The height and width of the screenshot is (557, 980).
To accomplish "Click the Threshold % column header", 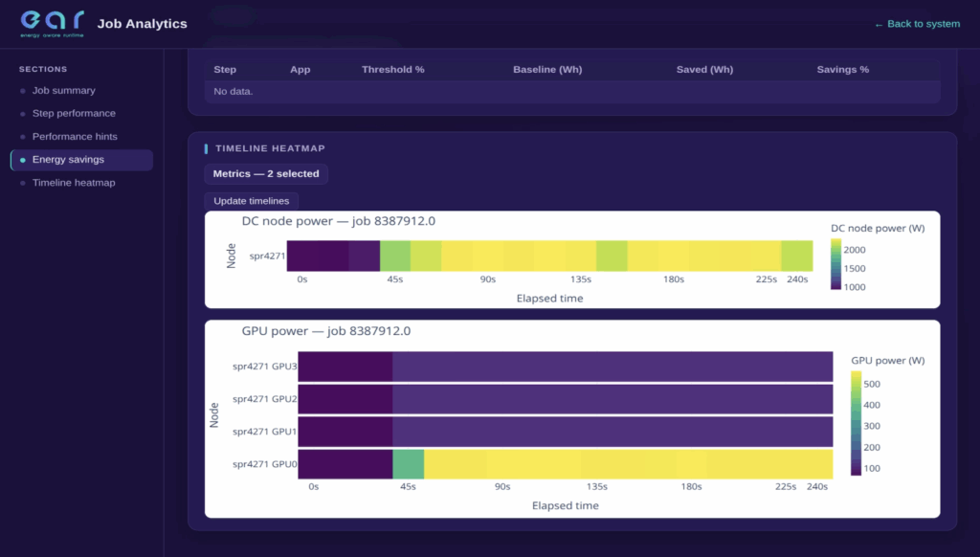I will tap(392, 70).
